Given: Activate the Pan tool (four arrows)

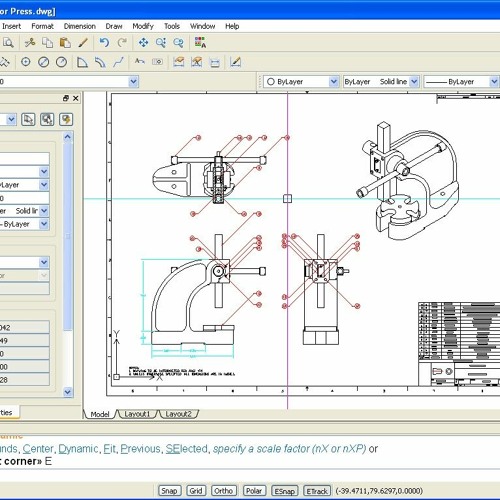Looking at the screenshot, I should 143,43.
